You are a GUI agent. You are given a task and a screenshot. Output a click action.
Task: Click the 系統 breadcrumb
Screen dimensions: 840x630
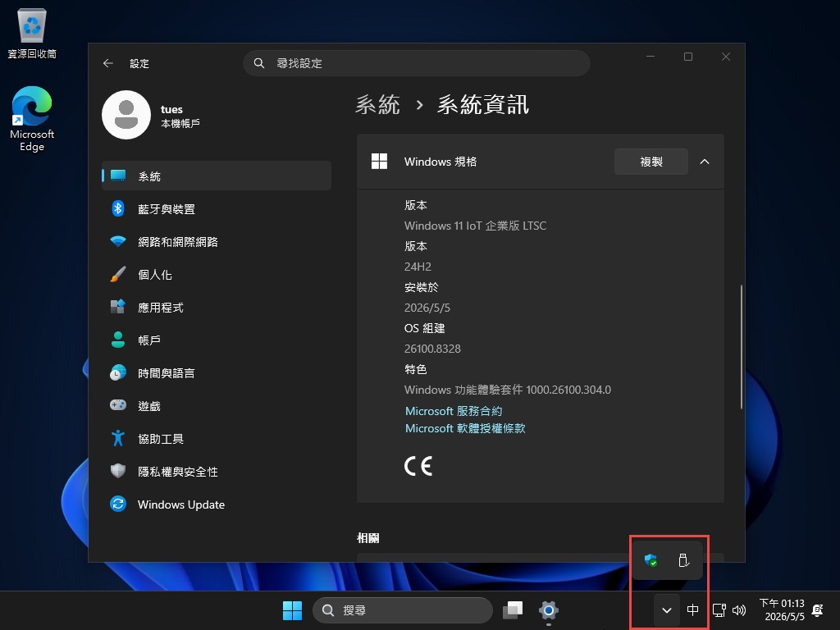pos(377,104)
